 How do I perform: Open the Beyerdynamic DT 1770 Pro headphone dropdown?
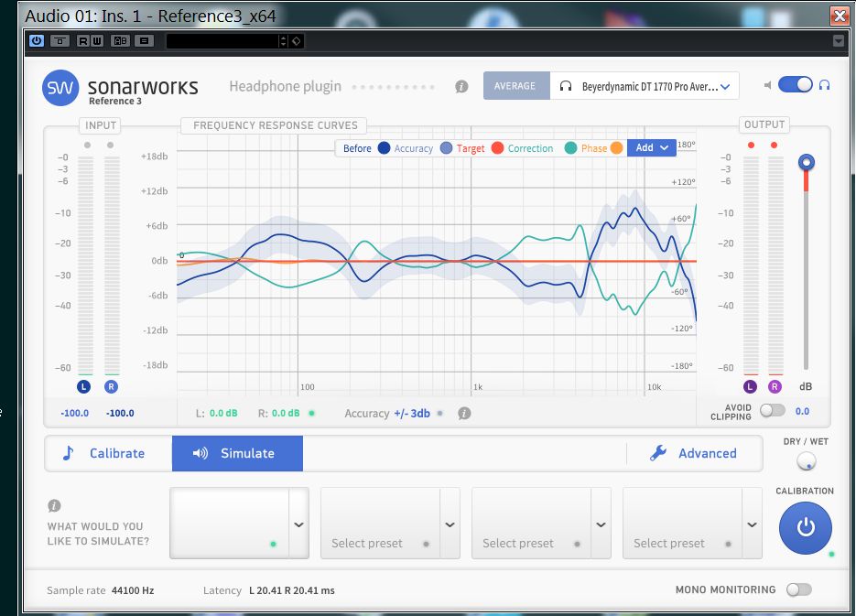tap(645, 86)
